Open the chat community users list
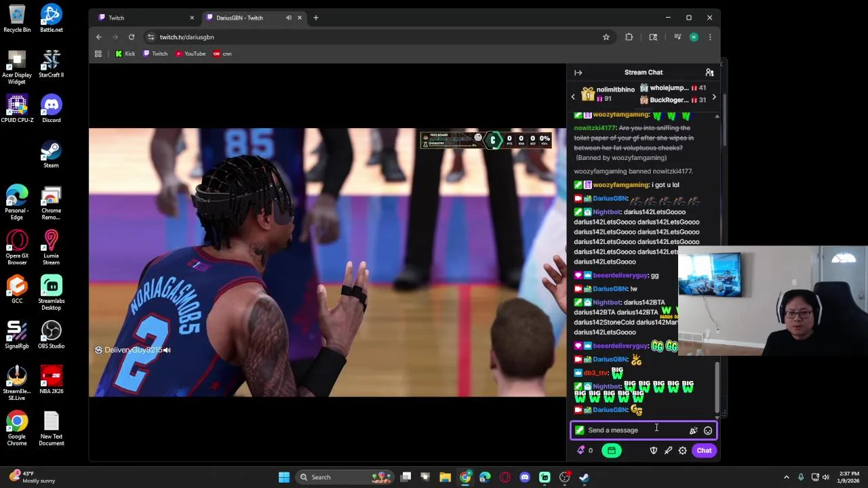 pyautogui.click(x=709, y=73)
